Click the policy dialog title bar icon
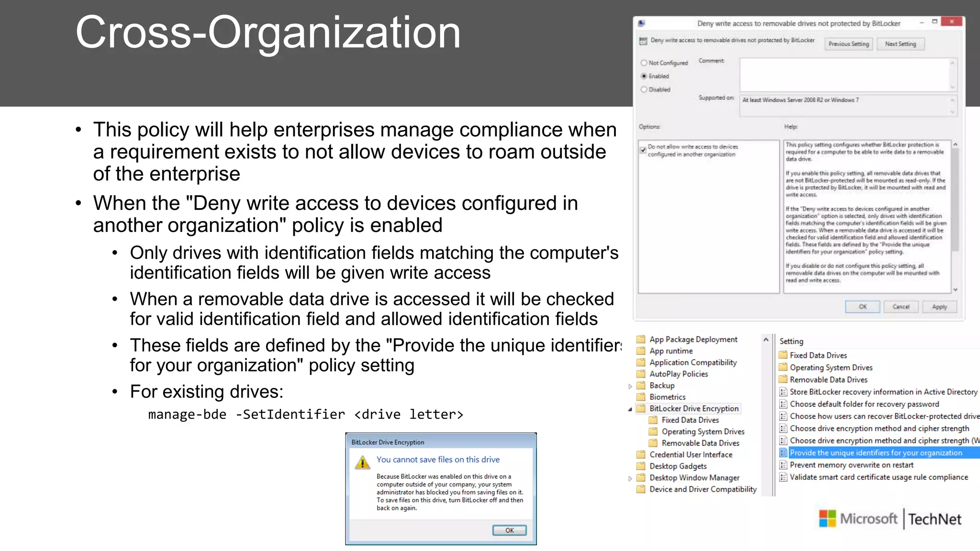This screenshot has height=551, width=980. pyautogui.click(x=642, y=23)
